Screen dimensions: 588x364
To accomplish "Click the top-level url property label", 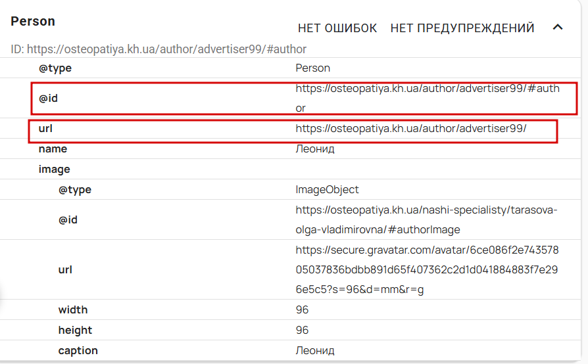I will [45, 128].
